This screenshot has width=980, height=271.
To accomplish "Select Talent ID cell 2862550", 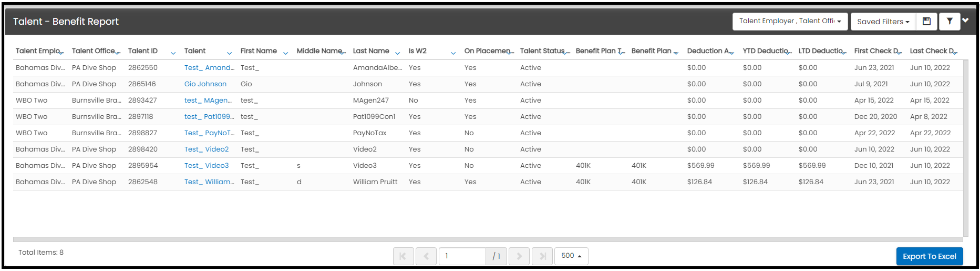I will point(143,67).
